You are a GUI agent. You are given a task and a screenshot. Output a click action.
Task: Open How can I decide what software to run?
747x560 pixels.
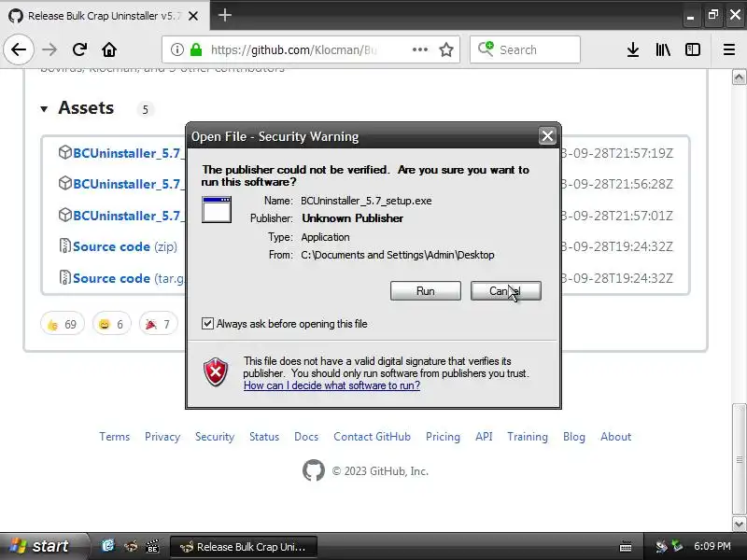(x=332, y=385)
